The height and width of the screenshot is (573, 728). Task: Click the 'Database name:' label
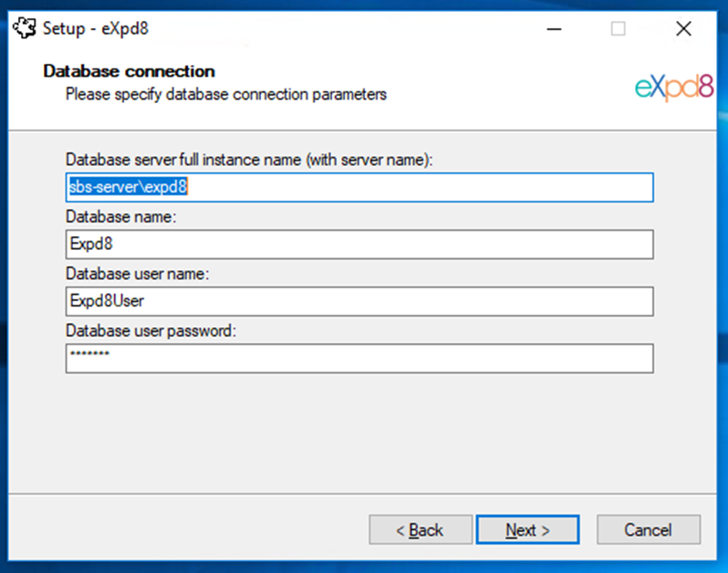pyautogui.click(x=121, y=217)
